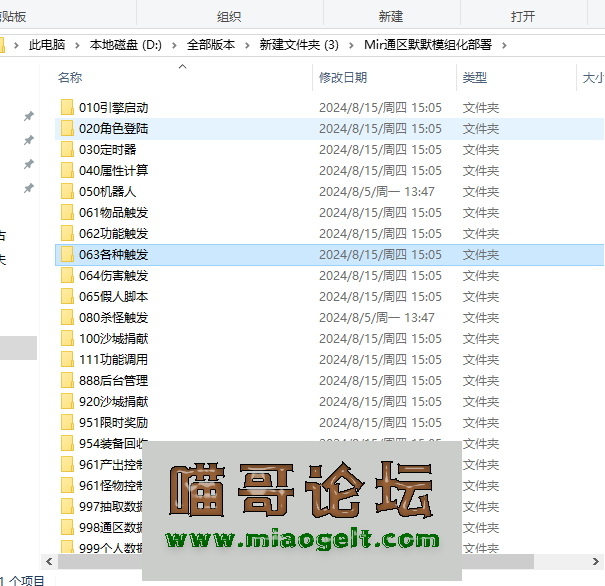Click the 080杀怪触发 folder icon
Viewport: 605px width, 586px height.
point(67,317)
